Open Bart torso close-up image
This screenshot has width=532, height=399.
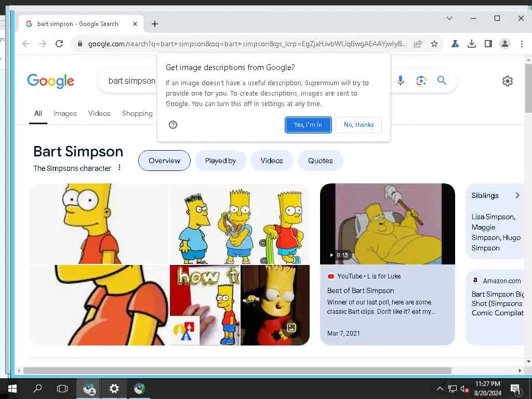(x=98, y=305)
